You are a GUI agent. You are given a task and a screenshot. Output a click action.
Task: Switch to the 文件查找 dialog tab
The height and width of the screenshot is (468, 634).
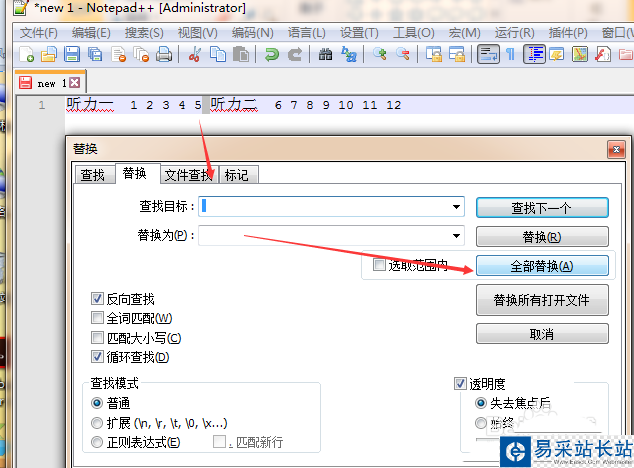click(189, 175)
